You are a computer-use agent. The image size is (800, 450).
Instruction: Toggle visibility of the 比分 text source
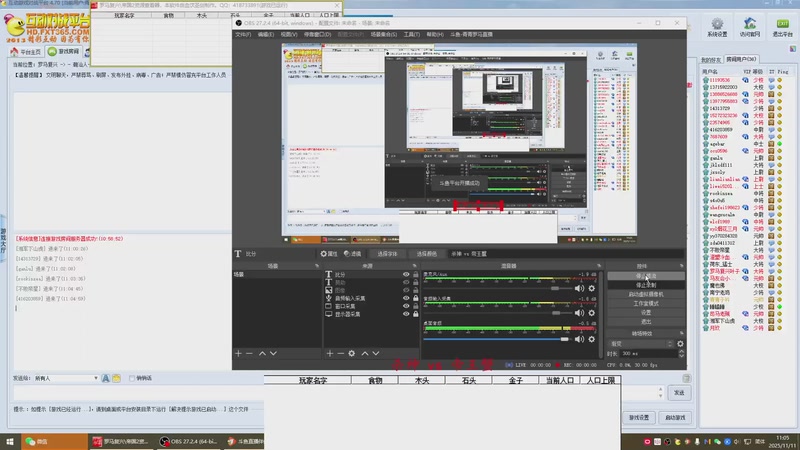406,274
